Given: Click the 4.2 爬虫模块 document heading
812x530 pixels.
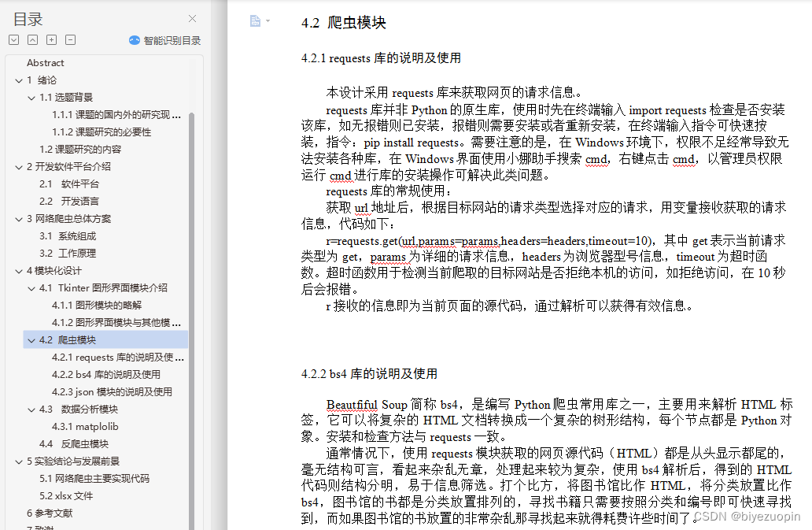Looking at the screenshot, I should pos(344,23).
